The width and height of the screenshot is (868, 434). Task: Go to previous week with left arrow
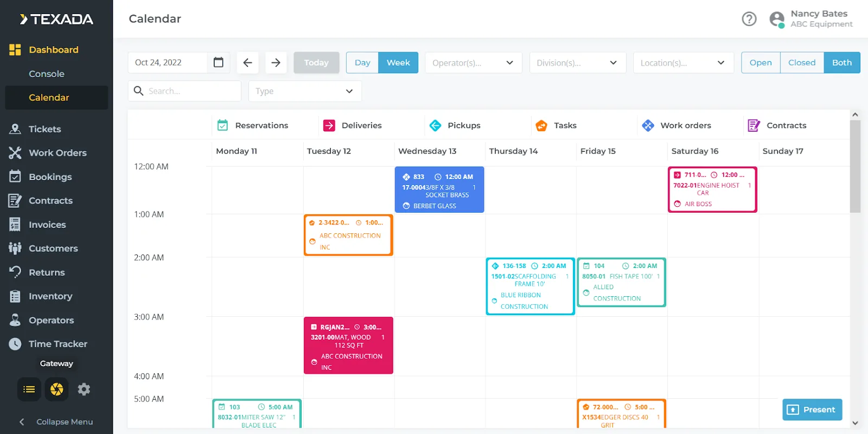coord(247,62)
